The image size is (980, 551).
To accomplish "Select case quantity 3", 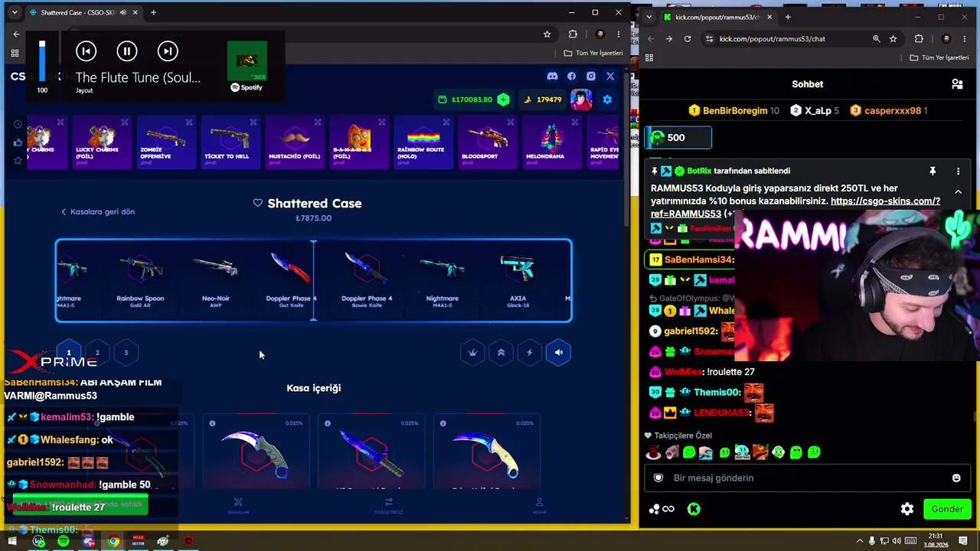I will tap(126, 353).
